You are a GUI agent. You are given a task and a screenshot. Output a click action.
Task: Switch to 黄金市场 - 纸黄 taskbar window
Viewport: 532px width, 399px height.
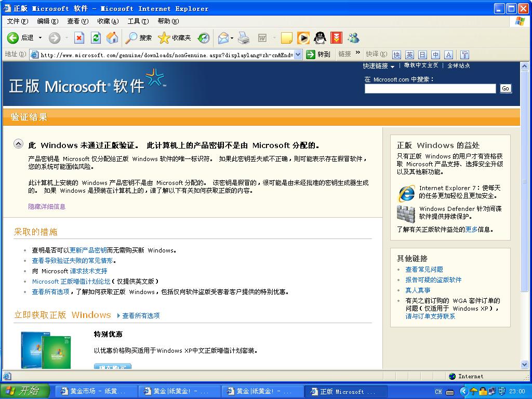pyautogui.click(x=96, y=391)
